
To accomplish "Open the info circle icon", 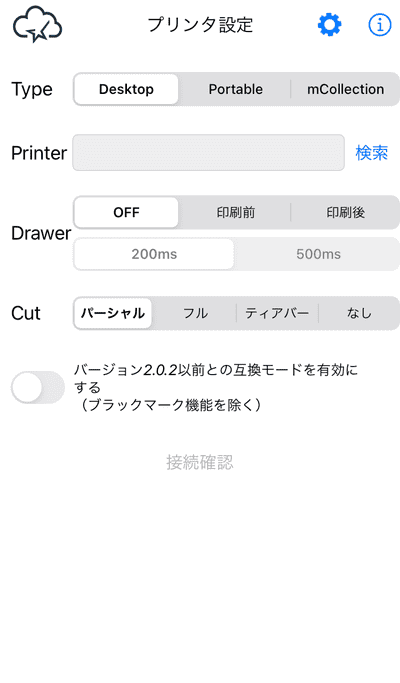I will 380,25.
